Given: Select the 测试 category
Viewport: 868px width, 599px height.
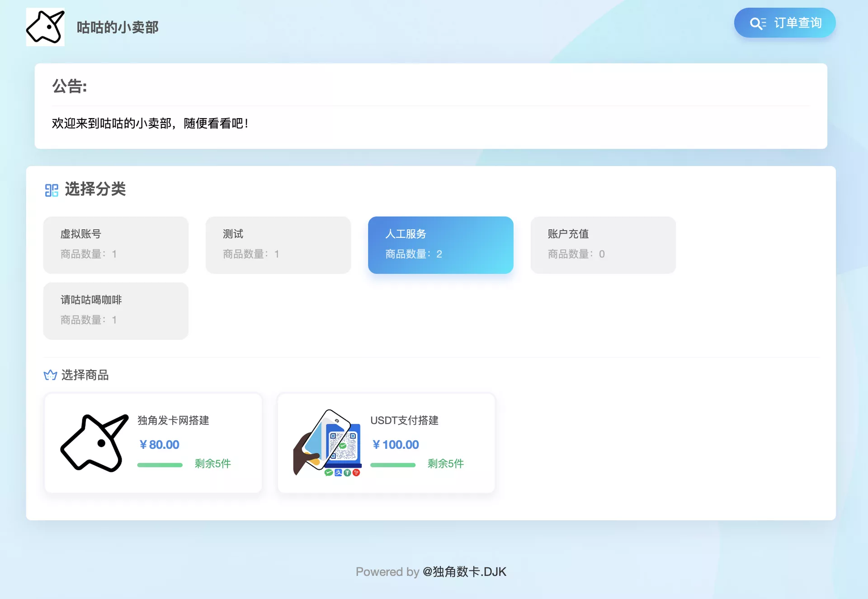Looking at the screenshot, I should coord(278,245).
